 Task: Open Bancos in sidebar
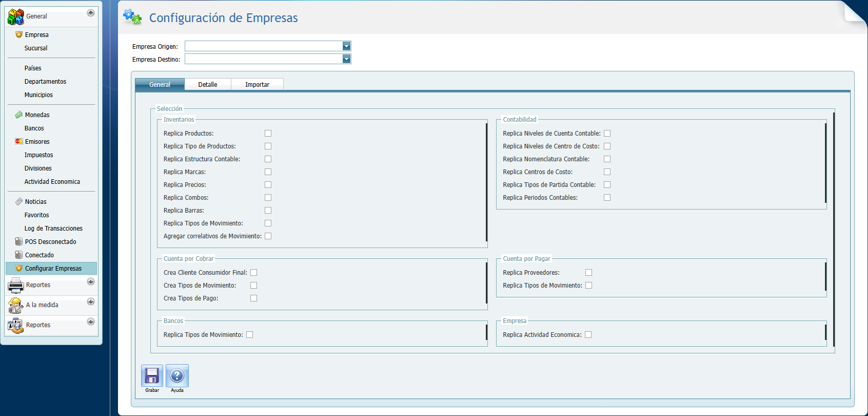[x=34, y=128]
